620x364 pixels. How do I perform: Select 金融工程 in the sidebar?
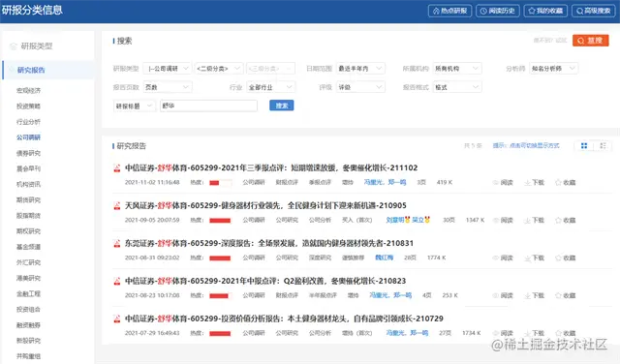[x=28, y=293]
